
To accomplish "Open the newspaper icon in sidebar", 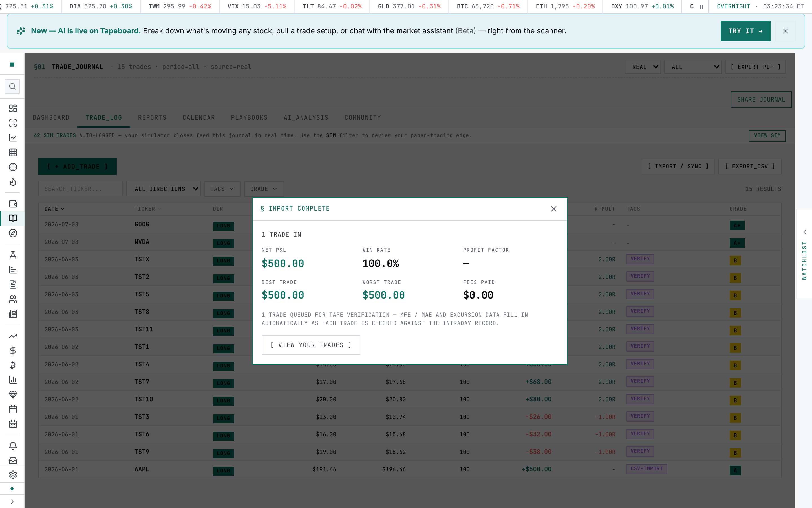I will (x=13, y=314).
